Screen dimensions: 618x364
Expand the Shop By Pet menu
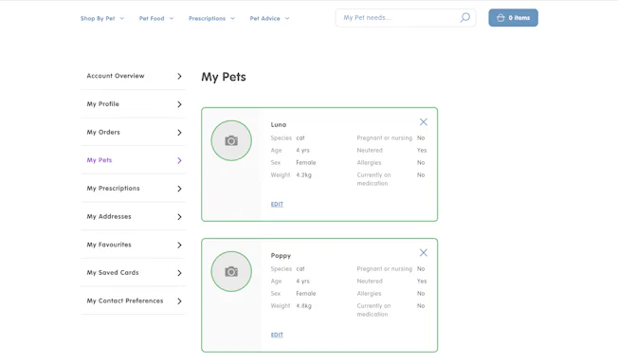pyautogui.click(x=102, y=19)
